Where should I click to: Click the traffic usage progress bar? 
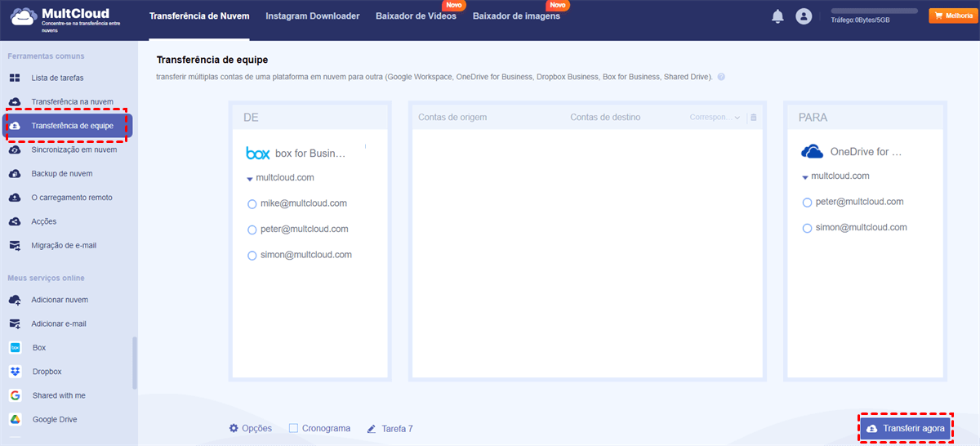tap(875, 11)
